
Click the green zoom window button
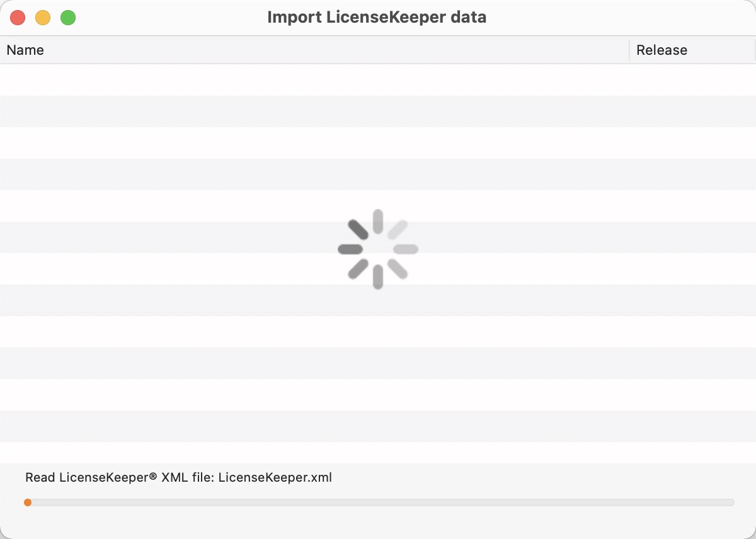coord(68,18)
